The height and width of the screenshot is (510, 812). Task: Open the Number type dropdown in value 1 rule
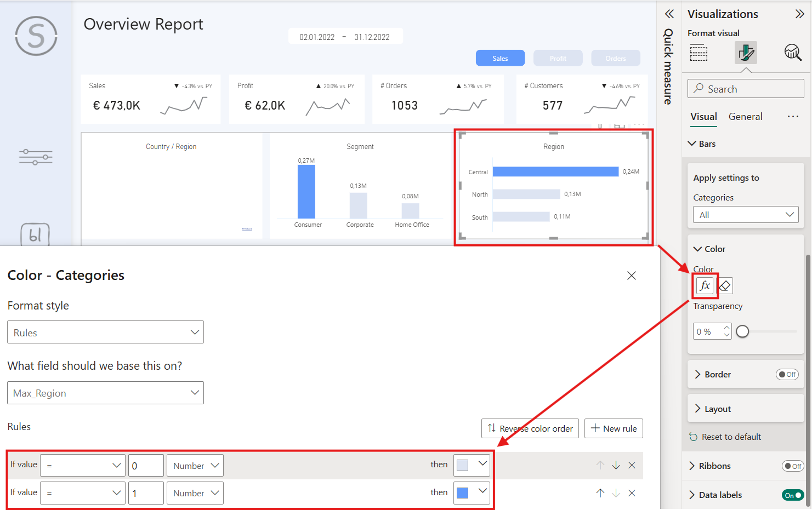pyautogui.click(x=195, y=493)
